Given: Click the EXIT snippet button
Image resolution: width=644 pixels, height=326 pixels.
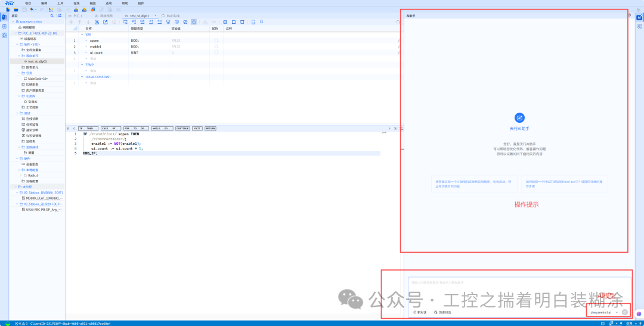Looking at the screenshot, I should (197, 129).
